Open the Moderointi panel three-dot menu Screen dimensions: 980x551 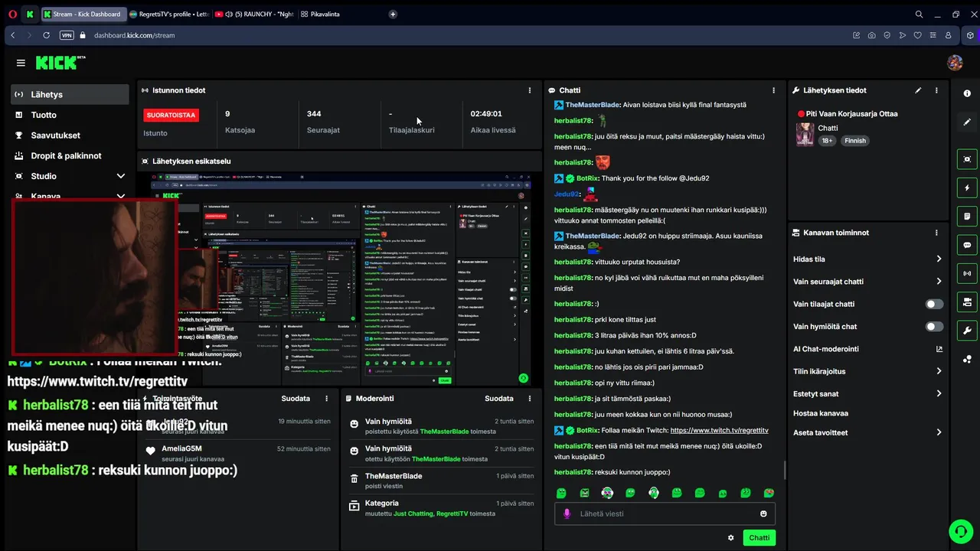[530, 399]
